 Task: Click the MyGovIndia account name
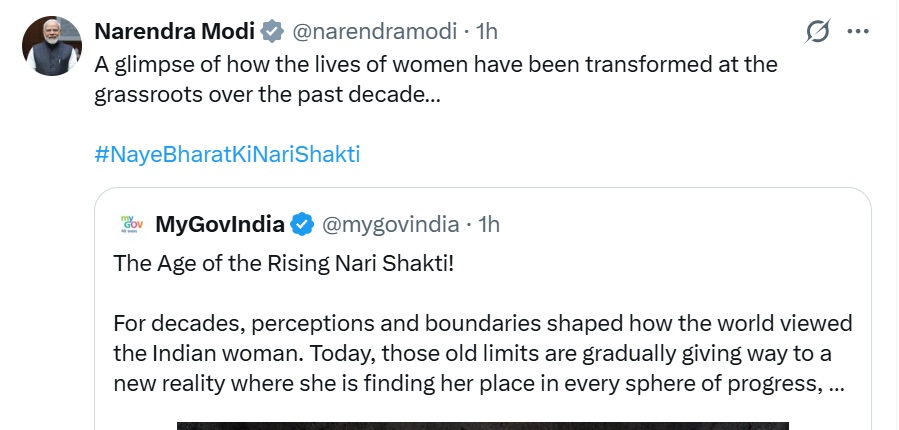click(x=220, y=223)
